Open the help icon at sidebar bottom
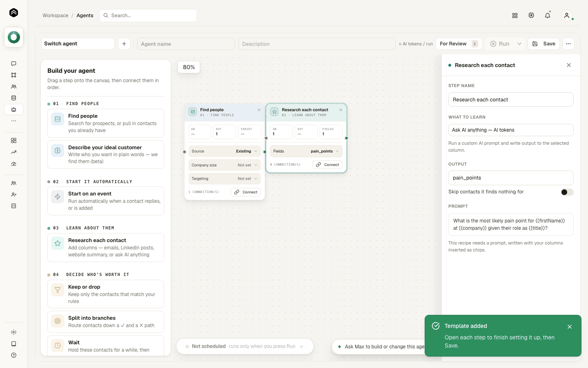The width and height of the screenshot is (588, 368). click(x=13, y=355)
